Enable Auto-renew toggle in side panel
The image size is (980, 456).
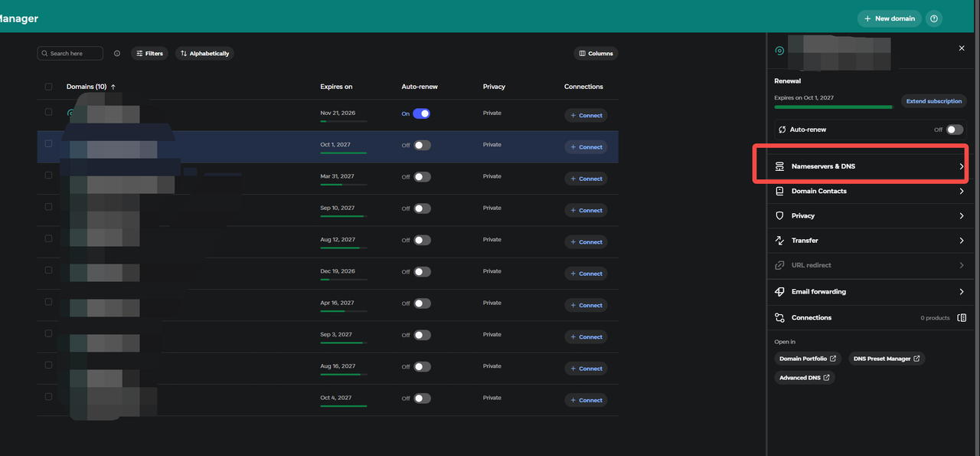[954, 130]
